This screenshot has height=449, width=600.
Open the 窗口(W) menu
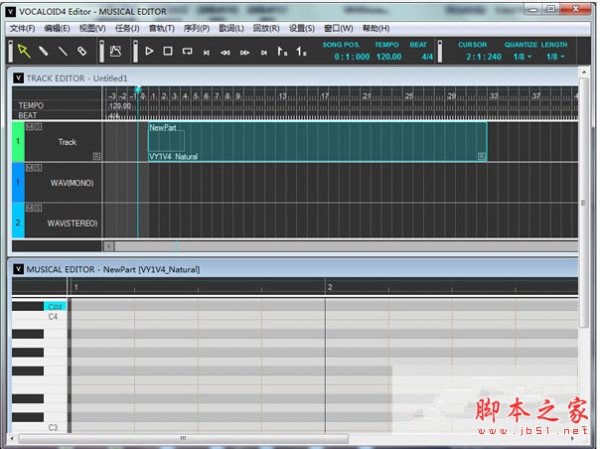[x=339, y=28]
